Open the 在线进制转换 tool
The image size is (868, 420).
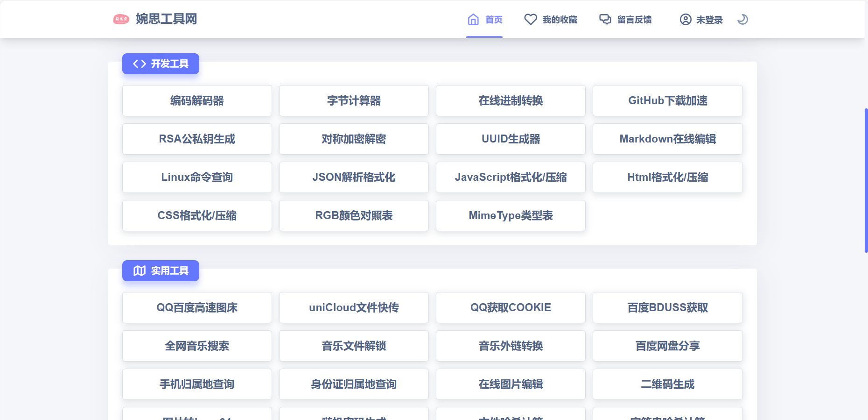pos(511,100)
